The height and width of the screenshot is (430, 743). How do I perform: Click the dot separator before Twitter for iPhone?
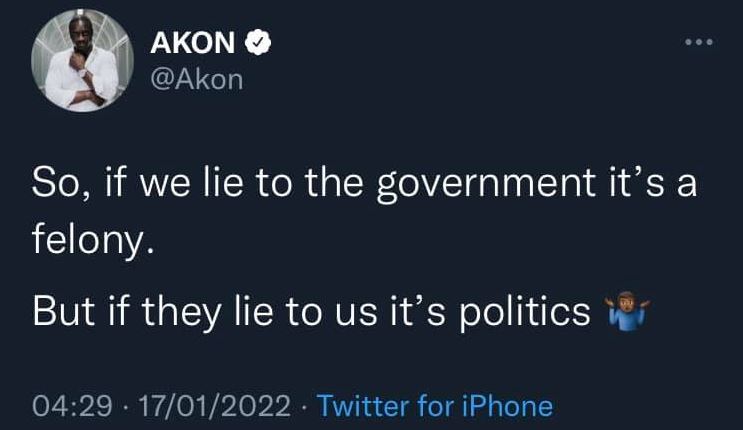(x=304, y=406)
